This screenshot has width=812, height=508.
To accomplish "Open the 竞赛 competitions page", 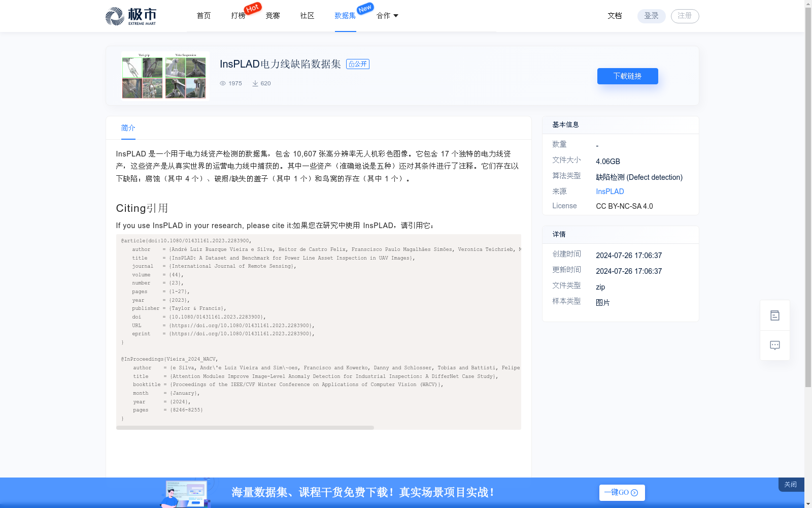I will (x=273, y=16).
